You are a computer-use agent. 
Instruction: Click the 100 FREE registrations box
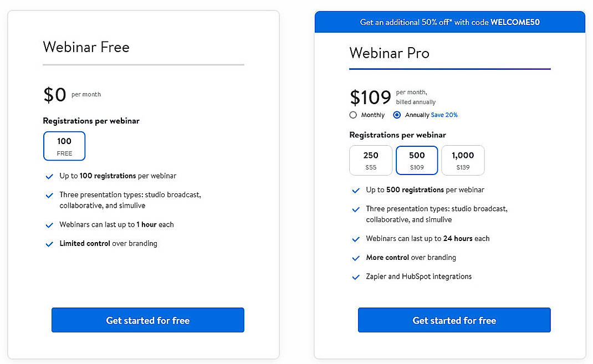[64, 146]
